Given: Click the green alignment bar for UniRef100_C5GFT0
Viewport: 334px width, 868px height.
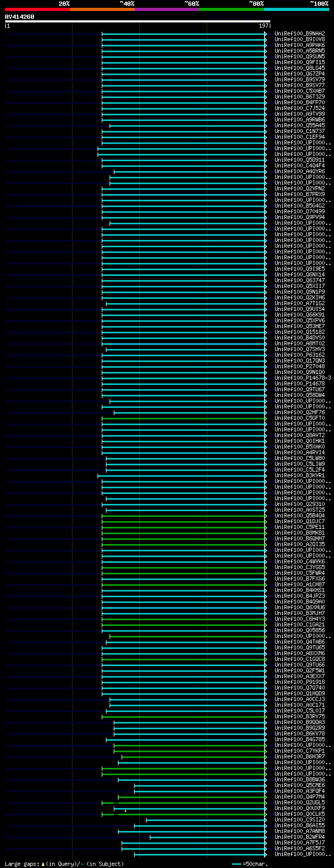Looking at the screenshot, I should pyautogui.click(x=184, y=418).
